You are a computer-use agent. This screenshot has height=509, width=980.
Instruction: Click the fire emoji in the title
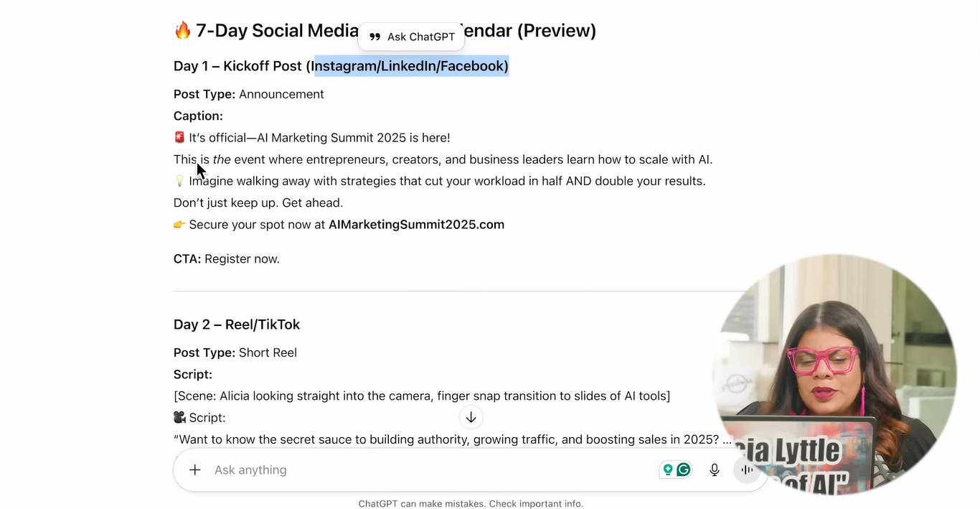(x=183, y=31)
